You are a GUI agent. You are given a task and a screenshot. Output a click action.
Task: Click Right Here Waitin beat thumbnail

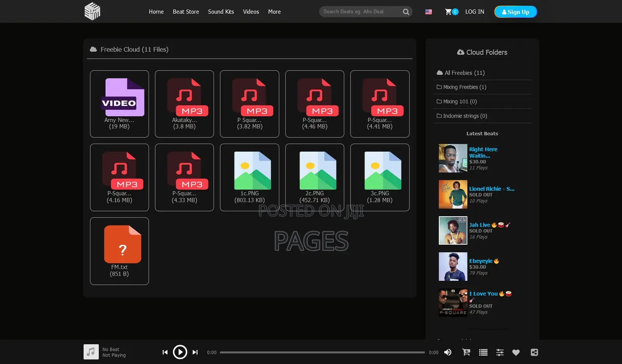[x=453, y=158]
